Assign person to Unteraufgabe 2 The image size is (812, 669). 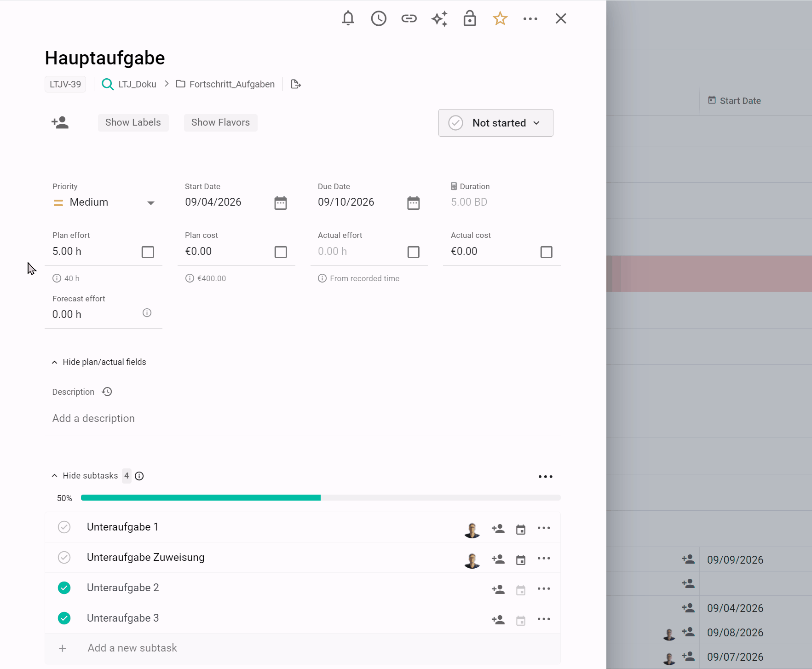(498, 589)
